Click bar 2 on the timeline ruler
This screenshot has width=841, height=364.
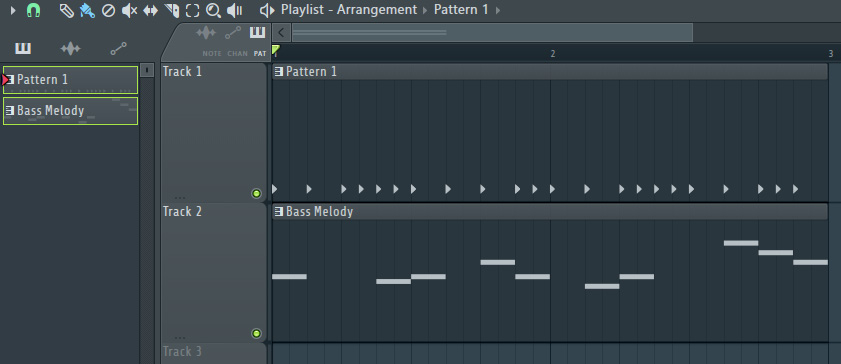pos(553,54)
